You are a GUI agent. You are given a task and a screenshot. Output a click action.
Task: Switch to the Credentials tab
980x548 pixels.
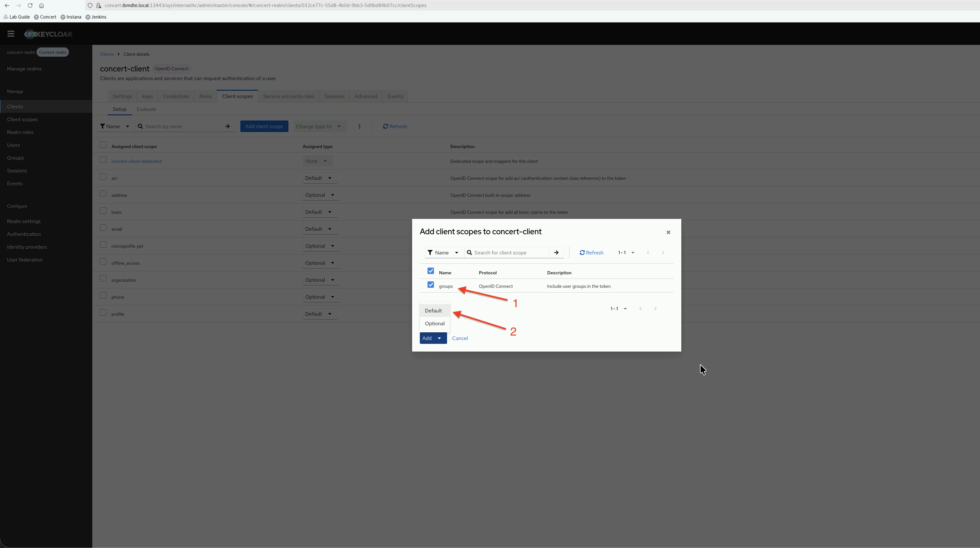pos(176,96)
